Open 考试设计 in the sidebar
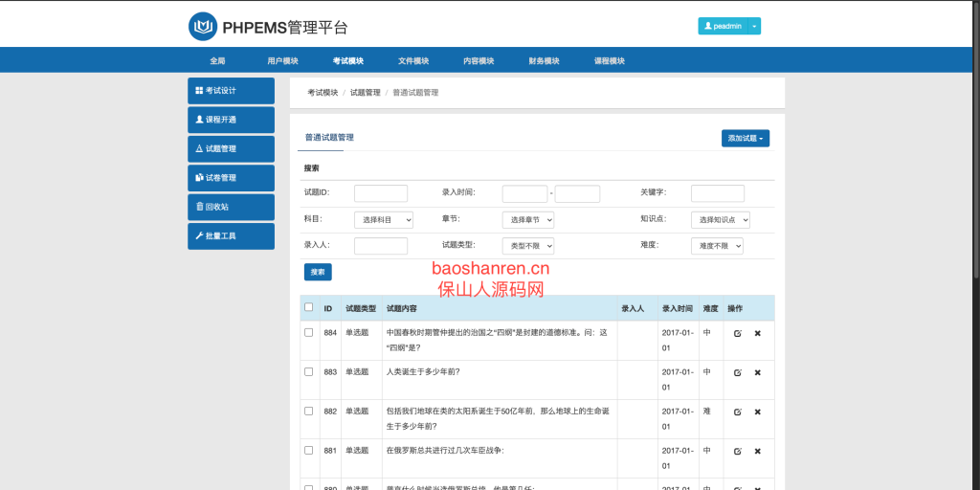 coord(231,91)
